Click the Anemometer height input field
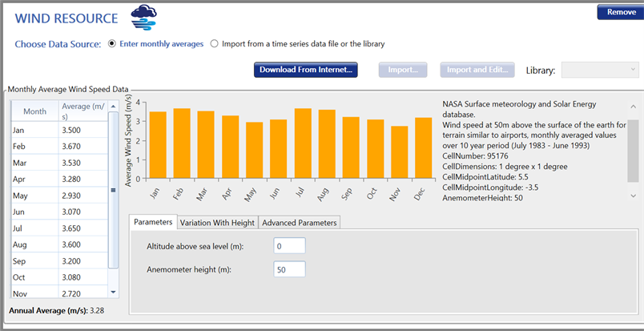The height and width of the screenshot is (331, 644). [x=288, y=270]
